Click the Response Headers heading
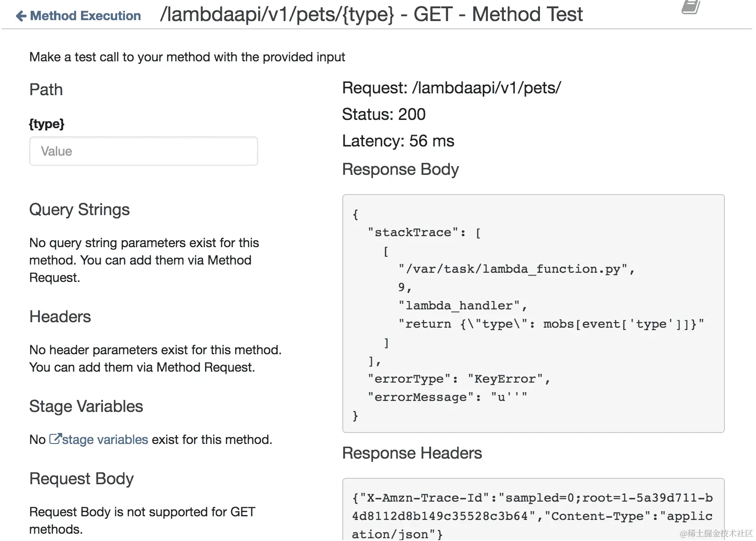 412,453
